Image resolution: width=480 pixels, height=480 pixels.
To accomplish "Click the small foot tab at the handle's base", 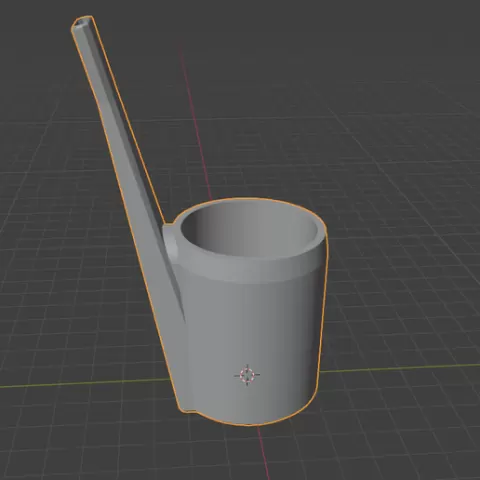I will coord(189,411).
